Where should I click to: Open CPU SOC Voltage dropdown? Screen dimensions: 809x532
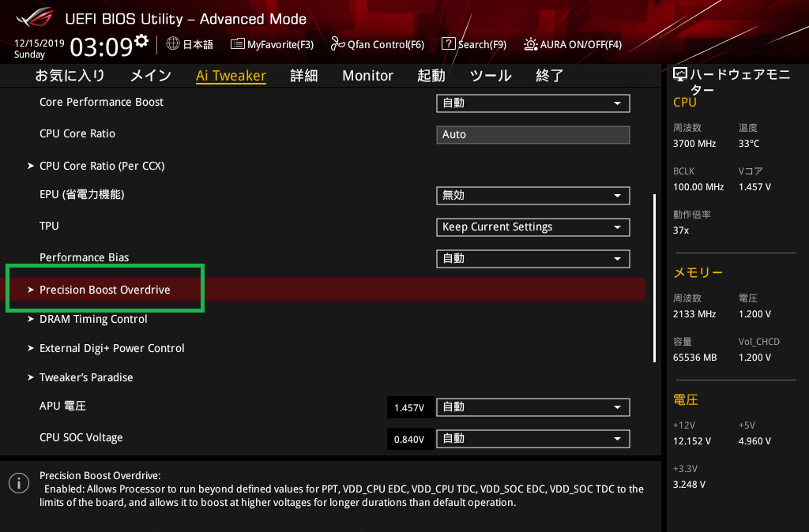533,439
